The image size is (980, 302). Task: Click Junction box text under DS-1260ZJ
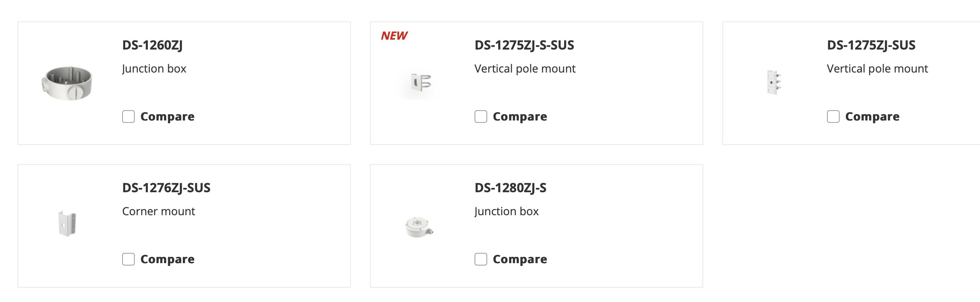click(154, 69)
